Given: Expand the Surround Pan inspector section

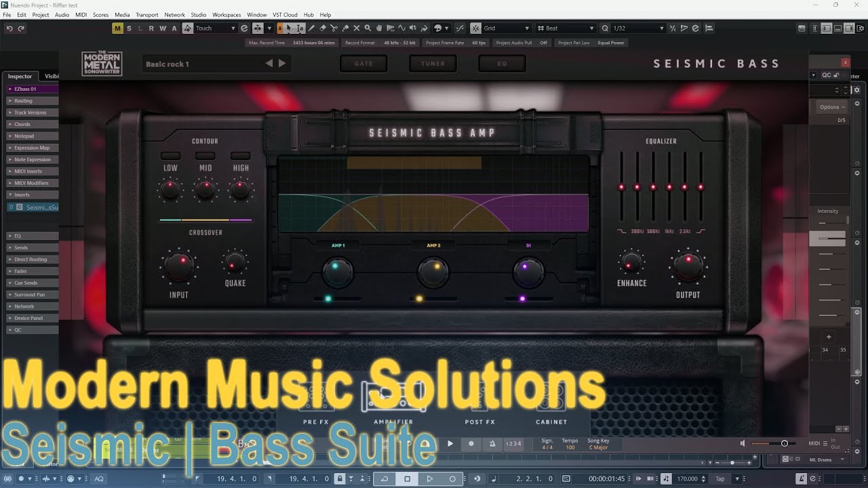Looking at the screenshot, I should click(x=32, y=295).
